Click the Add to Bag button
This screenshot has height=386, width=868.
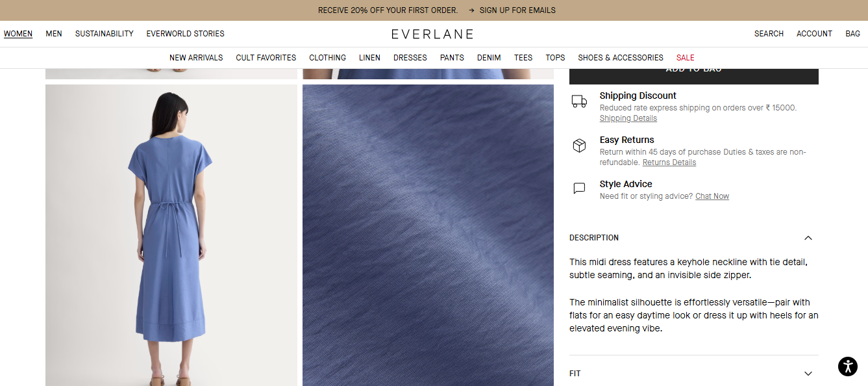[694, 76]
